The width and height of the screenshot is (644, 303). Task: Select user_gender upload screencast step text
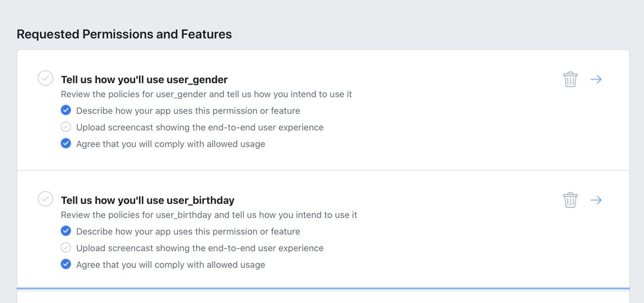(x=200, y=127)
